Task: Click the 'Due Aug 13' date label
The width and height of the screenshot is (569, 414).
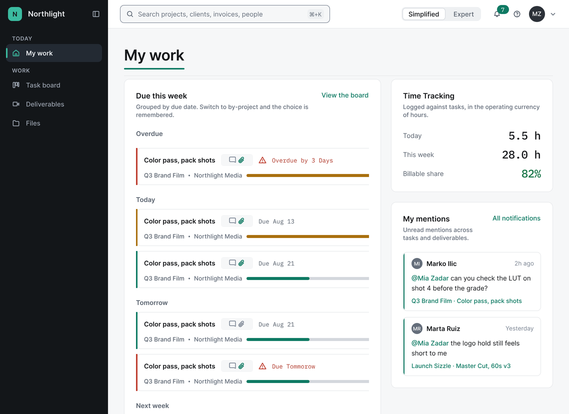Action: click(276, 221)
